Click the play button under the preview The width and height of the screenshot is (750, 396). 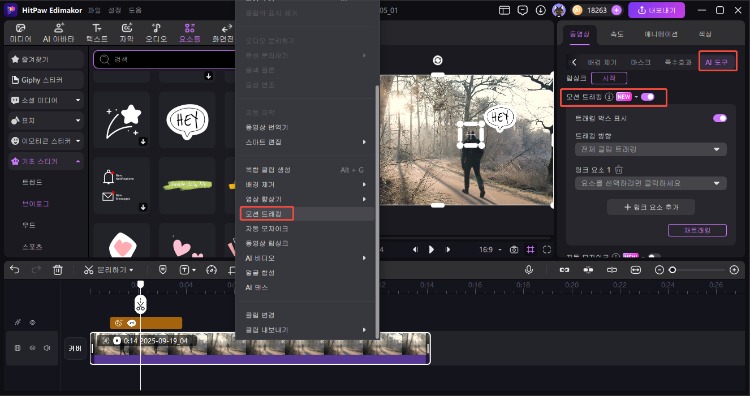pyautogui.click(x=431, y=249)
